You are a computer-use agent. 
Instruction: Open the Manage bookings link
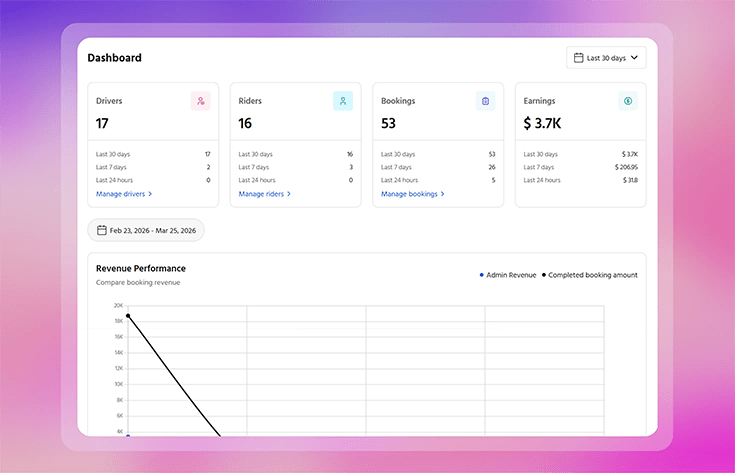click(x=412, y=194)
